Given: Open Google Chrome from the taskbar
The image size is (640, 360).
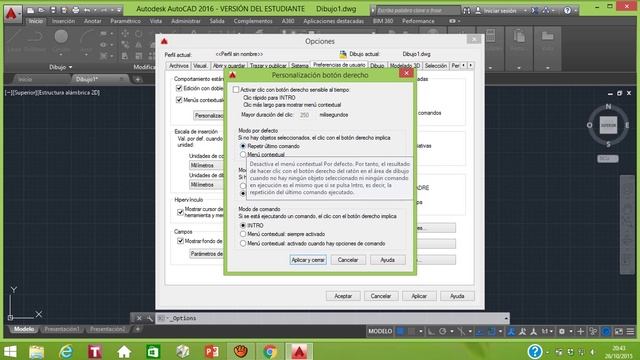Looking at the screenshot, I should click(x=270, y=351).
